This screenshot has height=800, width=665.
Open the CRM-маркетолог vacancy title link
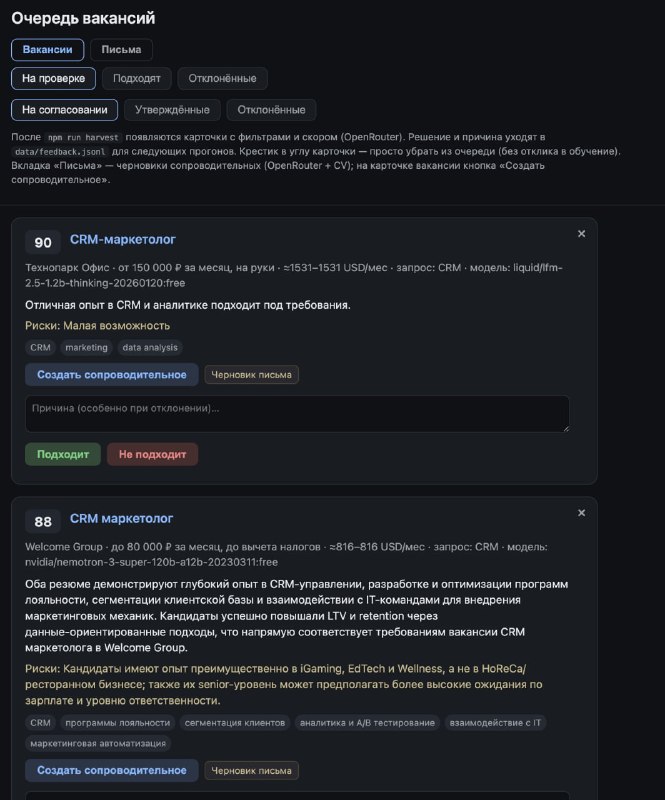click(122, 240)
